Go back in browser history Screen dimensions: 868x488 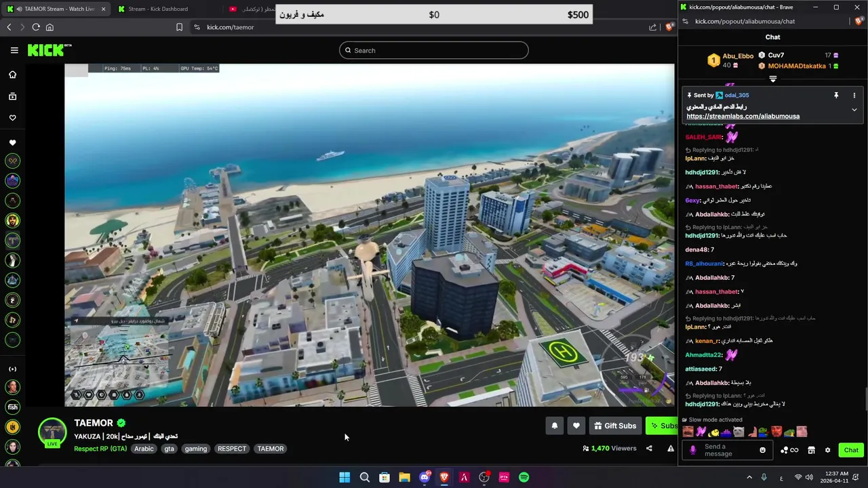coord(9,27)
